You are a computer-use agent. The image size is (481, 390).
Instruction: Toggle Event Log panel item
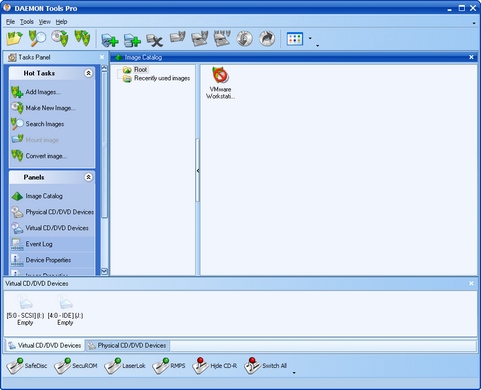click(32, 244)
